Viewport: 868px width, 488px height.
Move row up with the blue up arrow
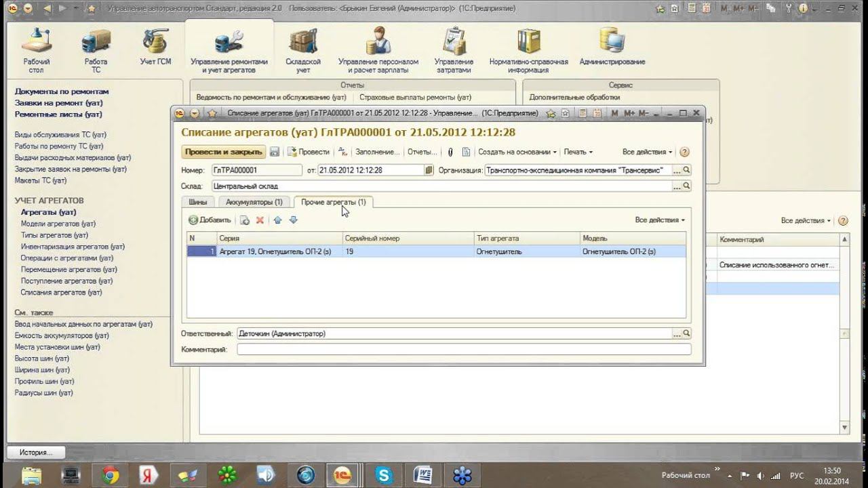[277, 220]
